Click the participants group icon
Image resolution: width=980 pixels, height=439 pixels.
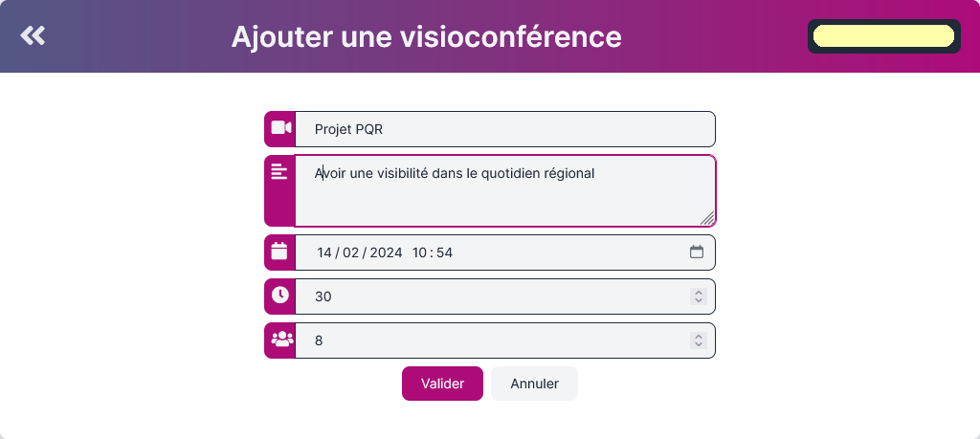point(282,340)
